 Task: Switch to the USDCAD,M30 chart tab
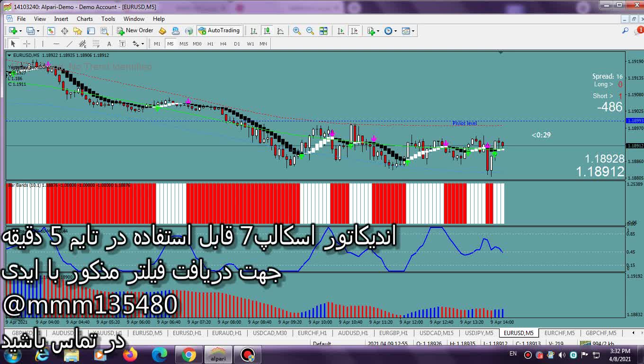[269, 333]
